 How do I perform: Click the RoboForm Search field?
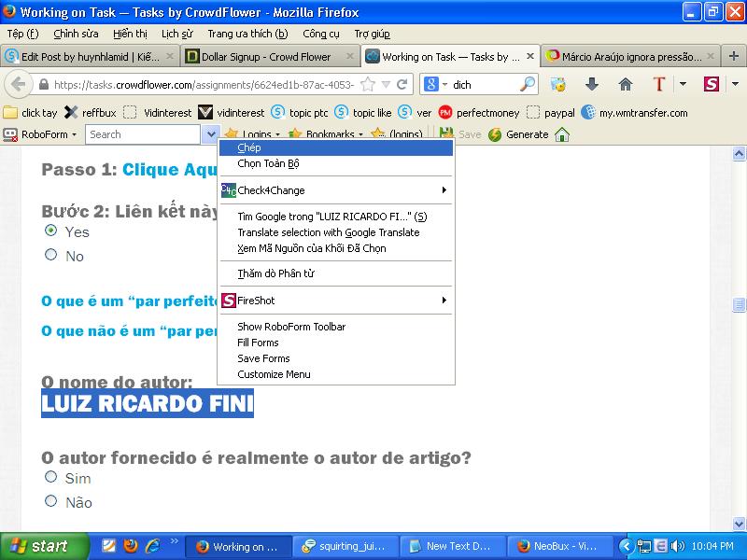coord(143,134)
